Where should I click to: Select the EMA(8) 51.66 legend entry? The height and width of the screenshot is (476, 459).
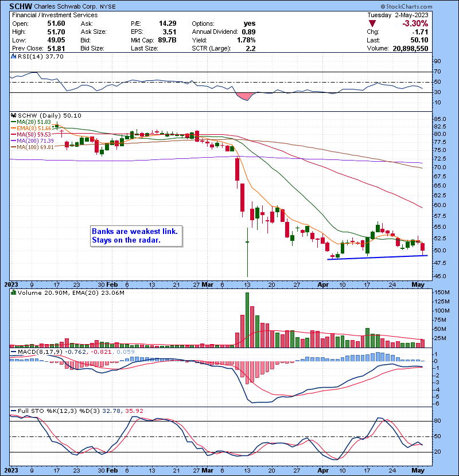(31, 128)
